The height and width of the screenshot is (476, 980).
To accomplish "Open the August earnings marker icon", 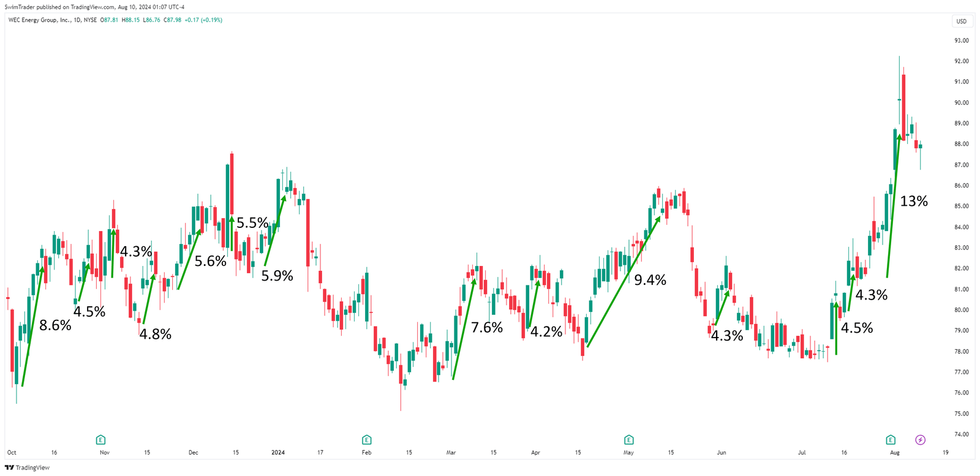I will (x=891, y=440).
